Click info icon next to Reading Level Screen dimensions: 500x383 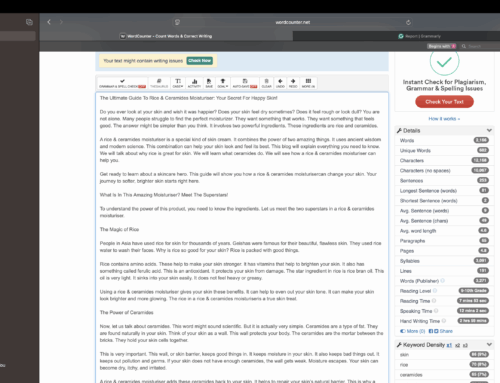point(435,291)
